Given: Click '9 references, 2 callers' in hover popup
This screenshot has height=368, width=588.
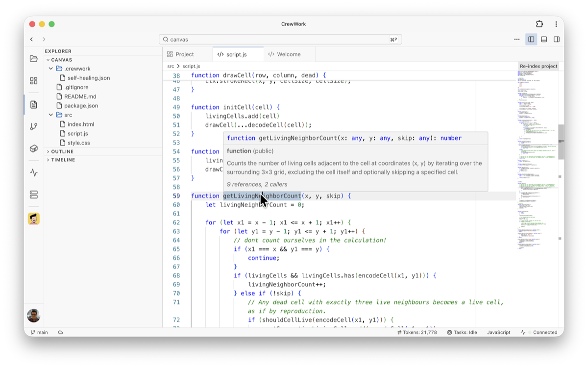Looking at the screenshot, I should (x=257, y=184).
